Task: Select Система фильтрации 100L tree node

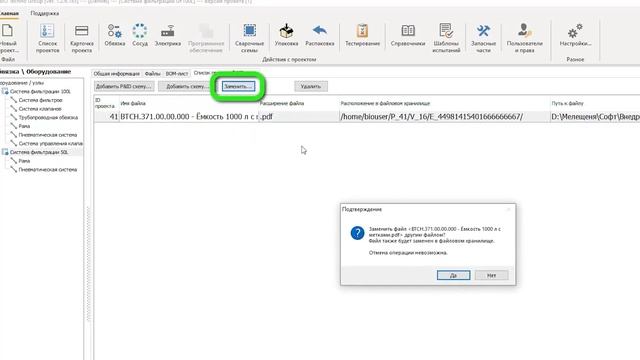Action: point(40,91)
